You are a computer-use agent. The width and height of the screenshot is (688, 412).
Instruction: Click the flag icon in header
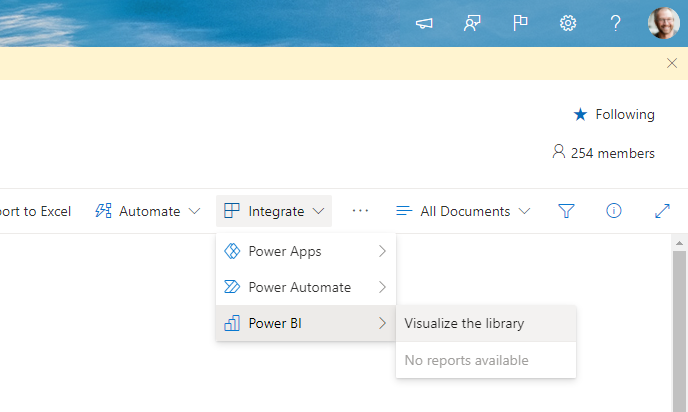[520, 23]
